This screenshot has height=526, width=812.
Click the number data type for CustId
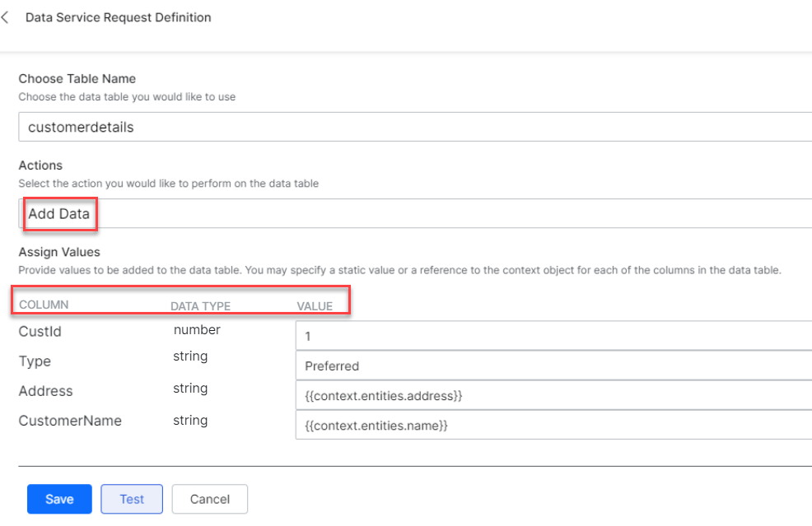click(x=197, y=330)
